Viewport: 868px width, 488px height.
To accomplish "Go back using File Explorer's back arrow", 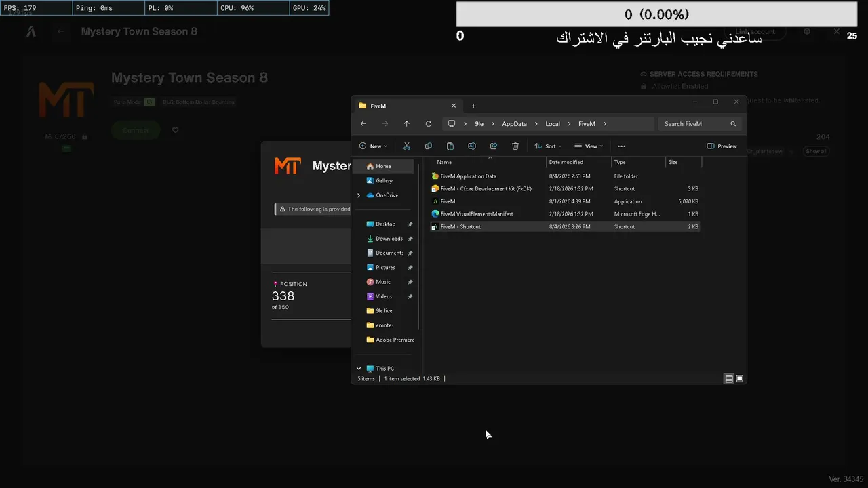I will point(363,124).
